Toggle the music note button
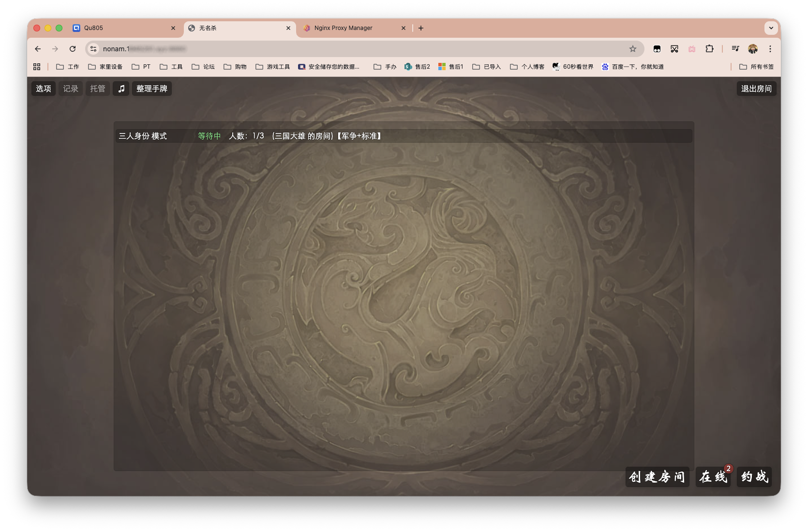 pos(121,89)
